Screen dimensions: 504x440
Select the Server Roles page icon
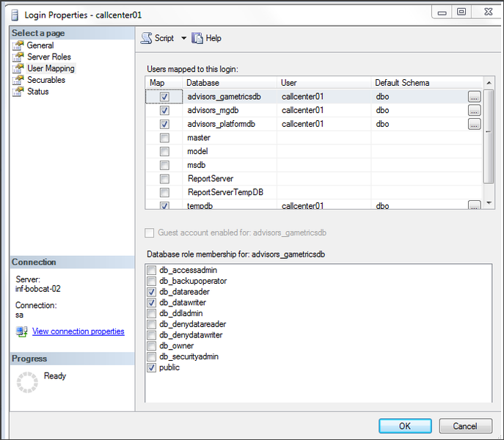18,57
